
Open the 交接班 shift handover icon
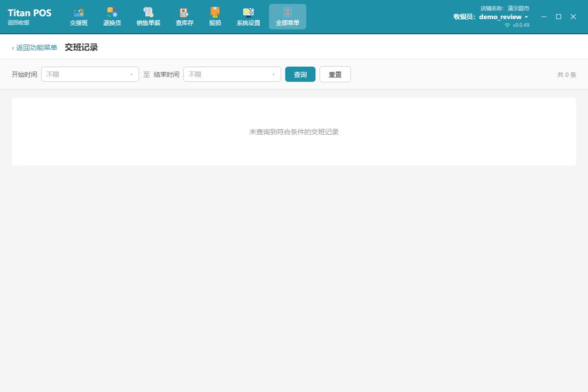(x=79, y=17)
